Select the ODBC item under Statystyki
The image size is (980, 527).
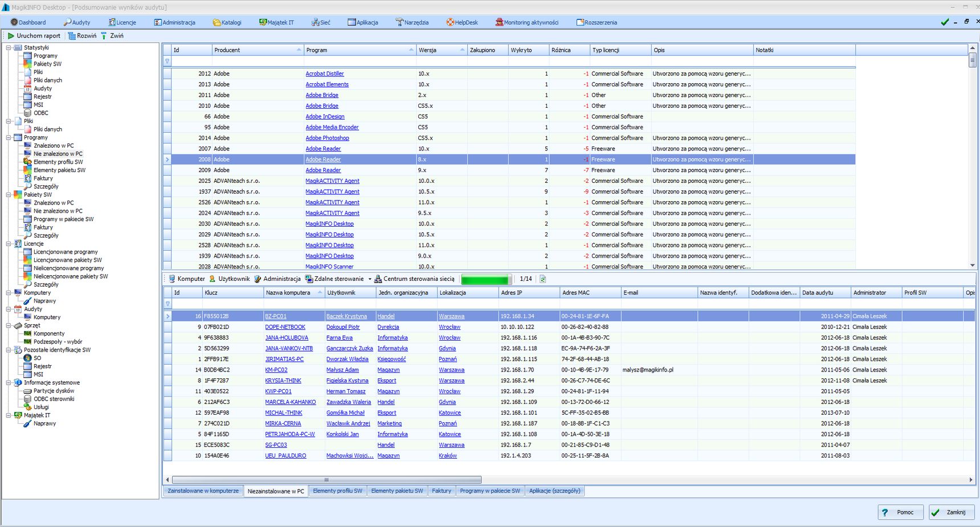[40, 113]
